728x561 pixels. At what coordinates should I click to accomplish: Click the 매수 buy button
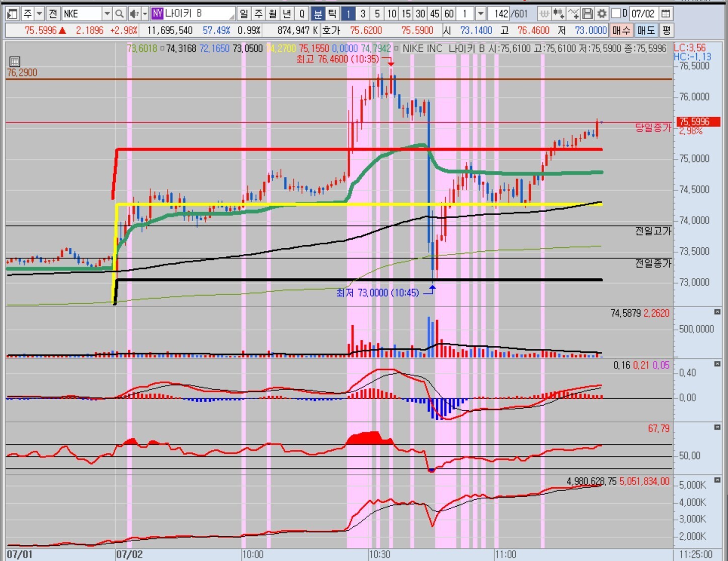[621, 31]
